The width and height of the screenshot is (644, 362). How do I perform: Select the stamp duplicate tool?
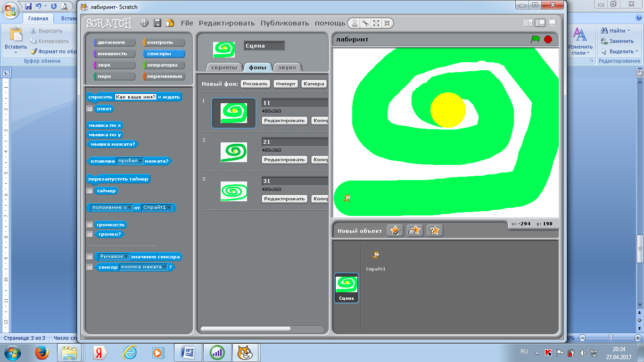355,23
